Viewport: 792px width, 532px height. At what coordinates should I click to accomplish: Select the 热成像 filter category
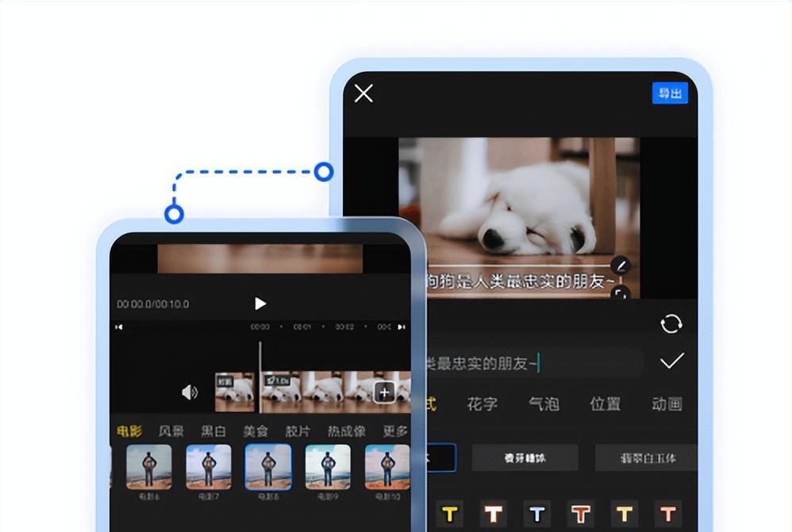click(x=347, y=431)
